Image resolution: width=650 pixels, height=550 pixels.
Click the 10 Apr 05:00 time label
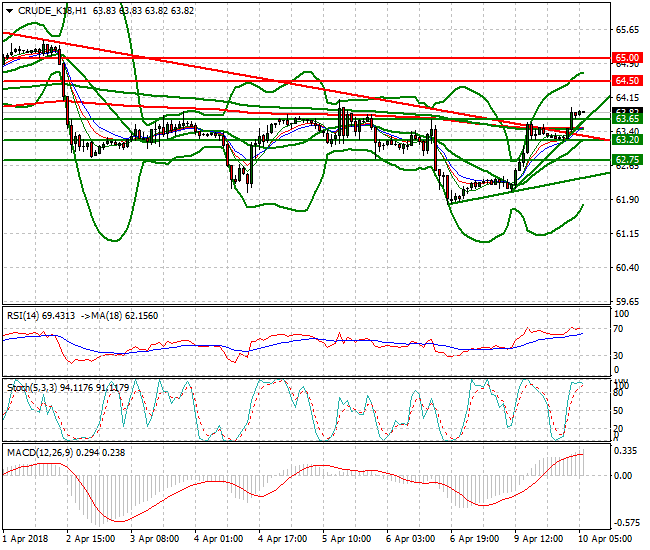[605, 539]
